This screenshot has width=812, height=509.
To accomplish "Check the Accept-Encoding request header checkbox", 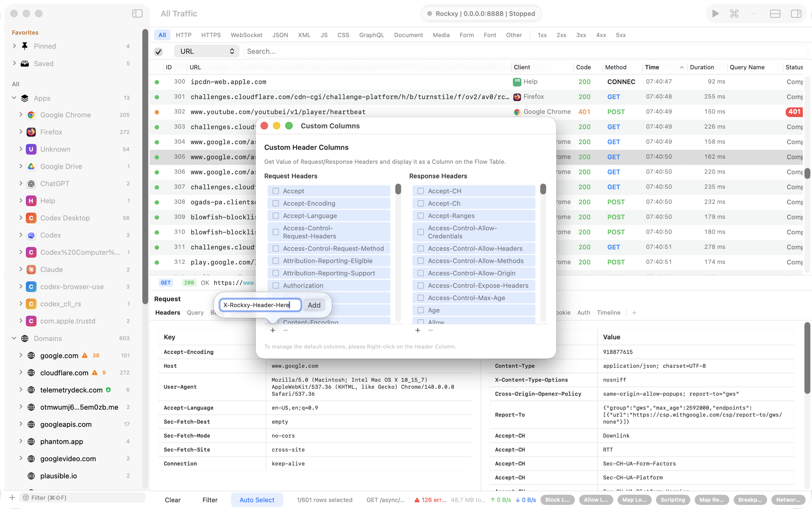I will (276, 203).
